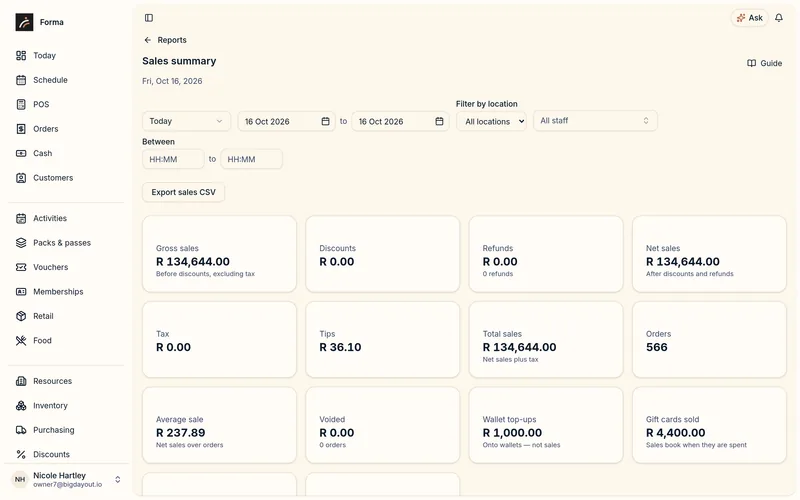The image size is (800, 500).
Task: Click the Forma logo icon
Action: pyautogui.click(x=24, y=22)
